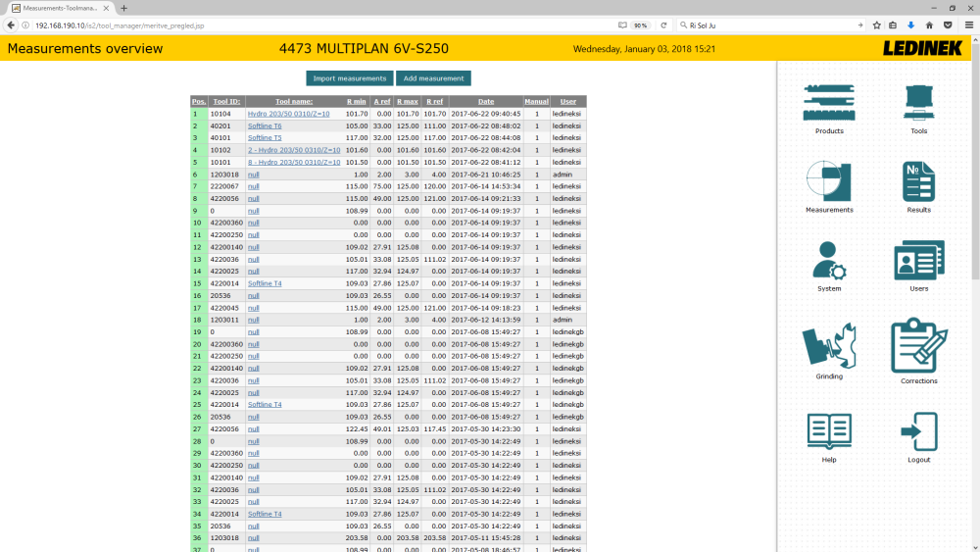980x552 pixels.
Task: Sort table by Date column
Action: coord(486,101)
